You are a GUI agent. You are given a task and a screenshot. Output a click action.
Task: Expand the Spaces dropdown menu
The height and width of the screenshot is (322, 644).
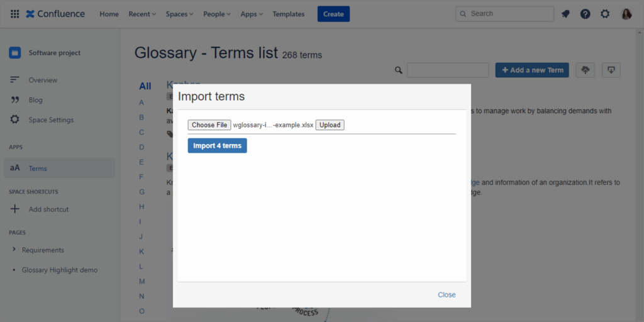[x=179, y=14]
